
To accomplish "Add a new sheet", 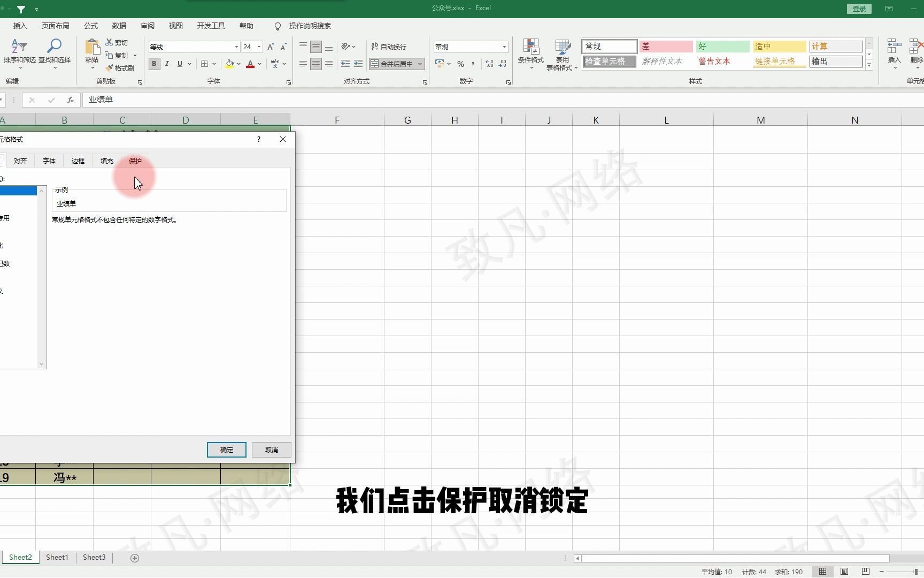I will click(x=135, y=558).
